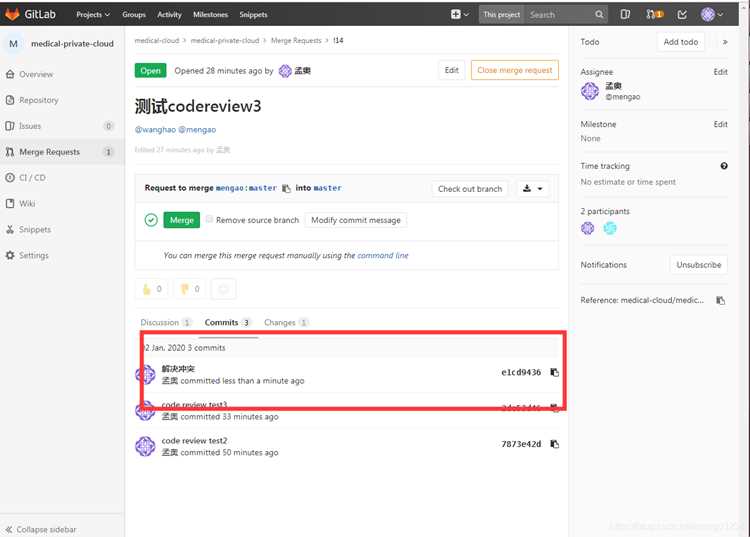
Task: Open Overview in the sidebar
Action: pos(36,74)
